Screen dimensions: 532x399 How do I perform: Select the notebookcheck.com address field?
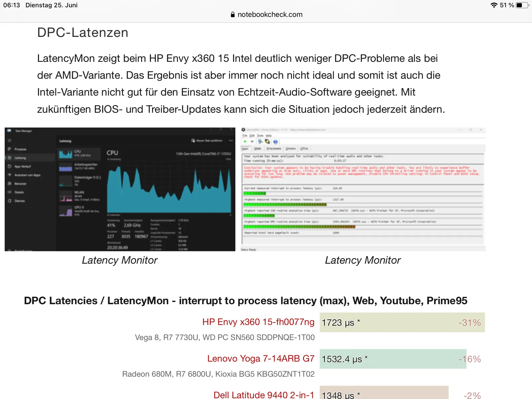tap(267, 15)
